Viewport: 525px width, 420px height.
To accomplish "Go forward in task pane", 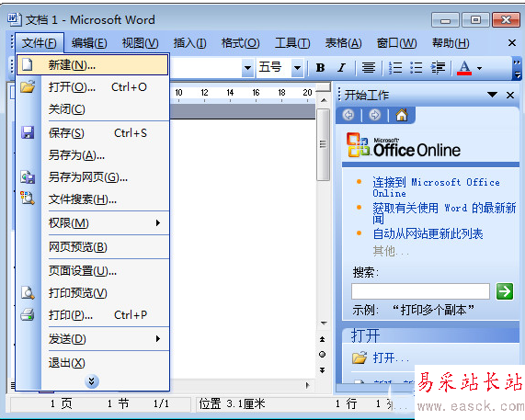I will click(374, 115).
